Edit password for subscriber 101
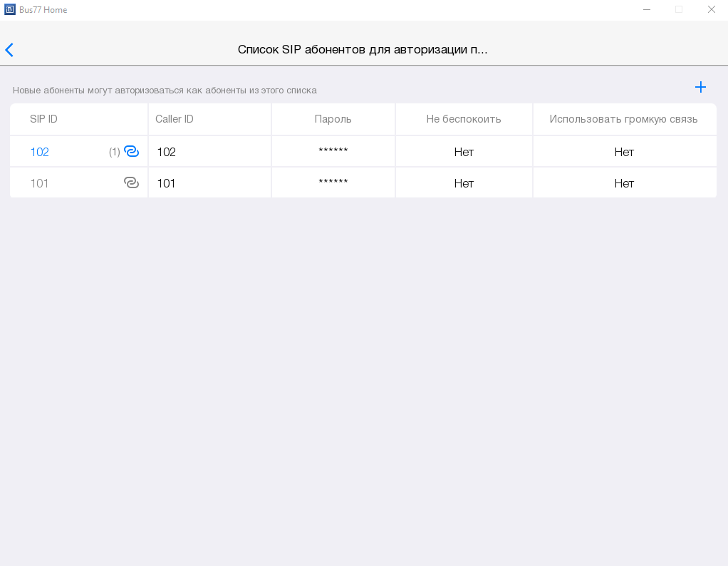 pos(333,183)
